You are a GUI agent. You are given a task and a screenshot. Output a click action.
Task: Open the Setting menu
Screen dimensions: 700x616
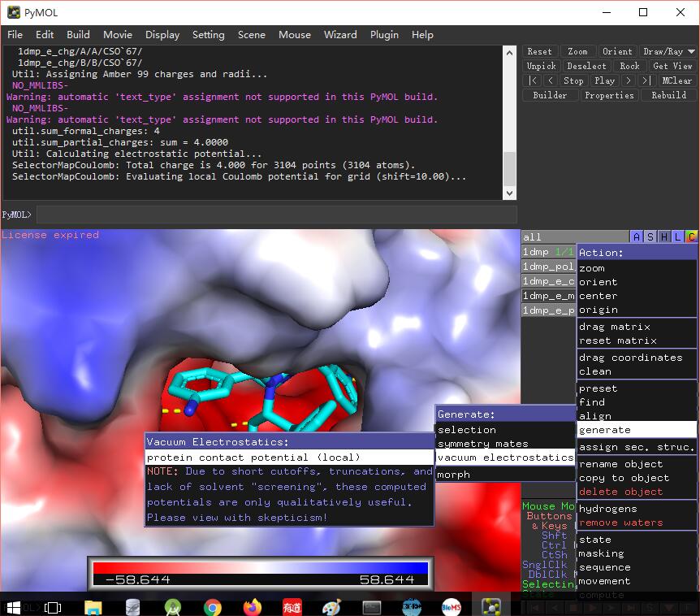point(209,35)
